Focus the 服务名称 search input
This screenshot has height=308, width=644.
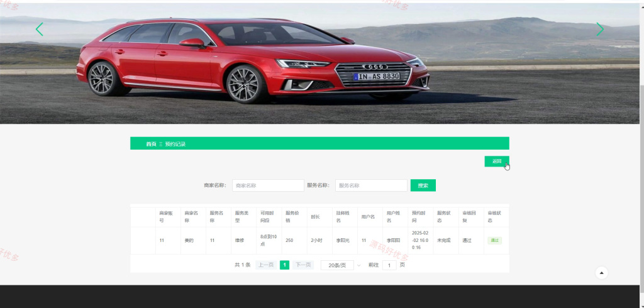pyautogui.click(x=371, y=185)
